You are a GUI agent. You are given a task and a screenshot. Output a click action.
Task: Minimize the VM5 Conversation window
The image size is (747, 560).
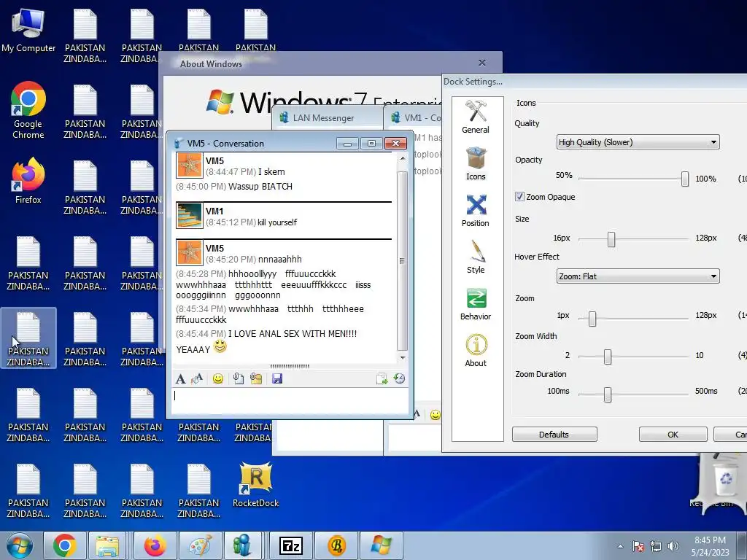tap(347, 144)
